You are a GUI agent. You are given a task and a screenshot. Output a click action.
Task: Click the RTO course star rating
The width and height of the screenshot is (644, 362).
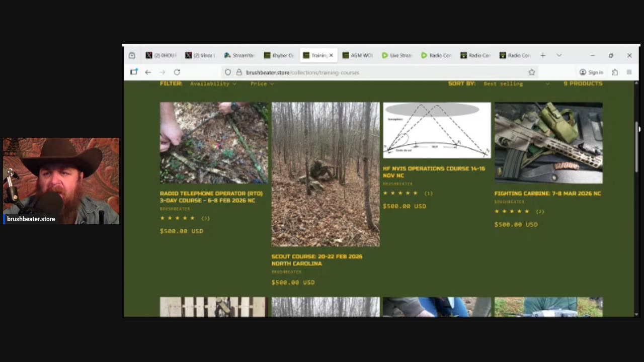(177, 218)
